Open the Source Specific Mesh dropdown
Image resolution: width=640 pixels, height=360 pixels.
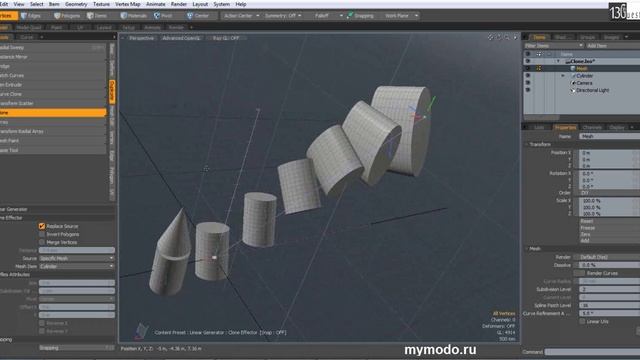click(x=77, y=258)
